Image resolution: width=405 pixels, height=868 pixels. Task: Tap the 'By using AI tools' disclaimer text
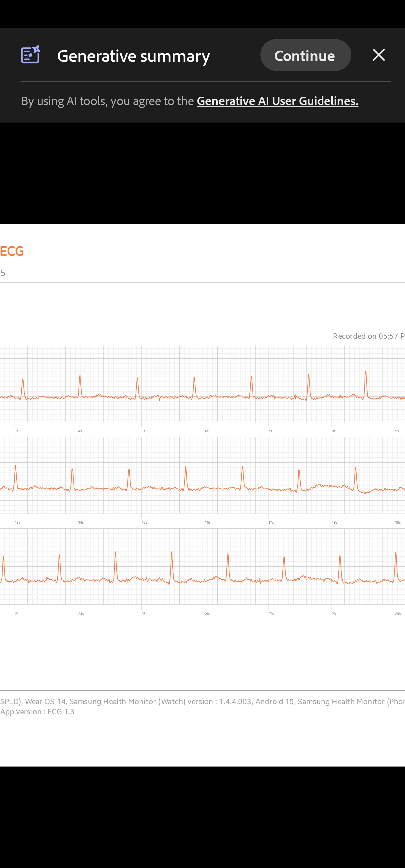[107, 101]
